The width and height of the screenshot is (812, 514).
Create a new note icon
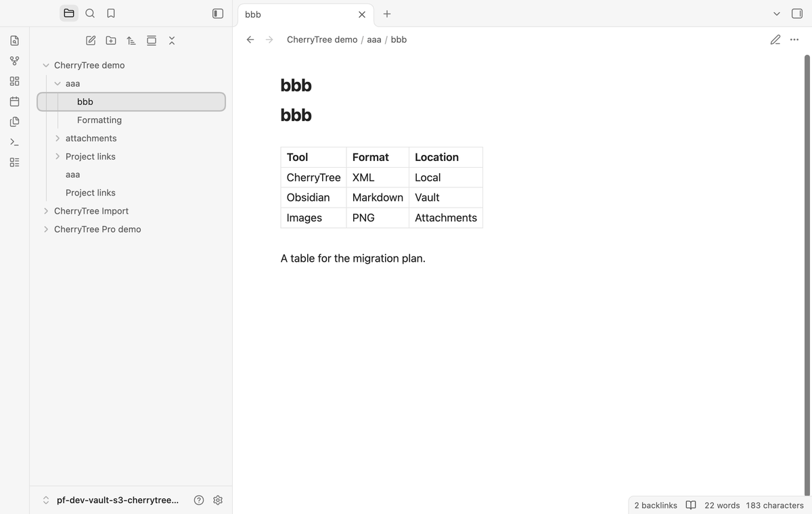(x=91, y=41)
